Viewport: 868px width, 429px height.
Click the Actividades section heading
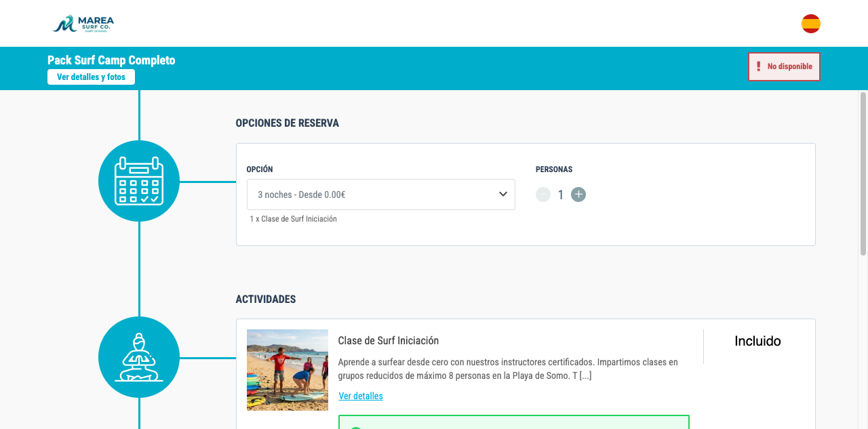click(x=266, y=300)
